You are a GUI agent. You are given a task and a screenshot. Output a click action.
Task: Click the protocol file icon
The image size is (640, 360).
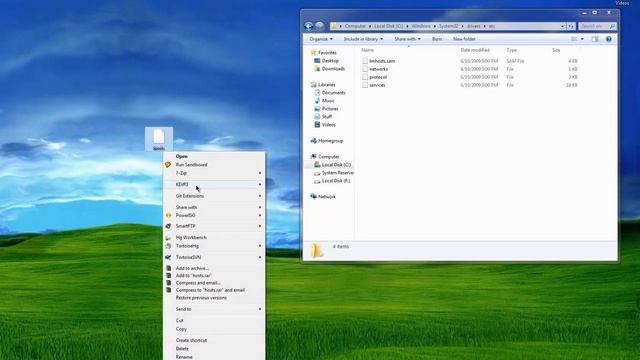365,77
